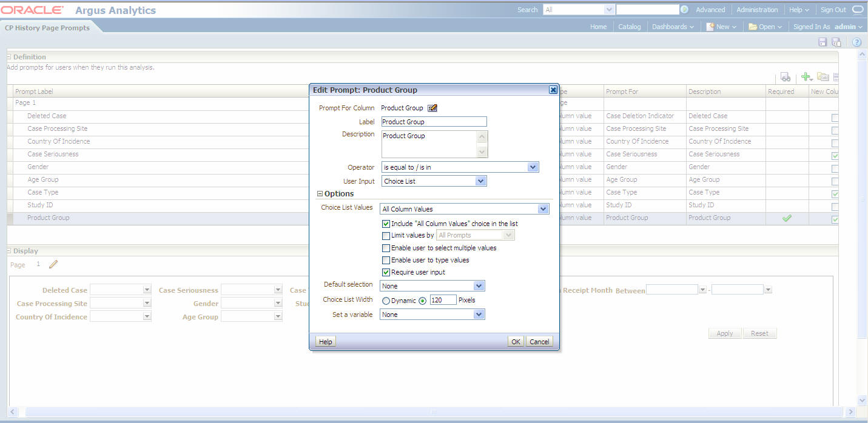The image size is (868, 423).
Task: Uncheck Require user input
Action: [x=386, y=272]
